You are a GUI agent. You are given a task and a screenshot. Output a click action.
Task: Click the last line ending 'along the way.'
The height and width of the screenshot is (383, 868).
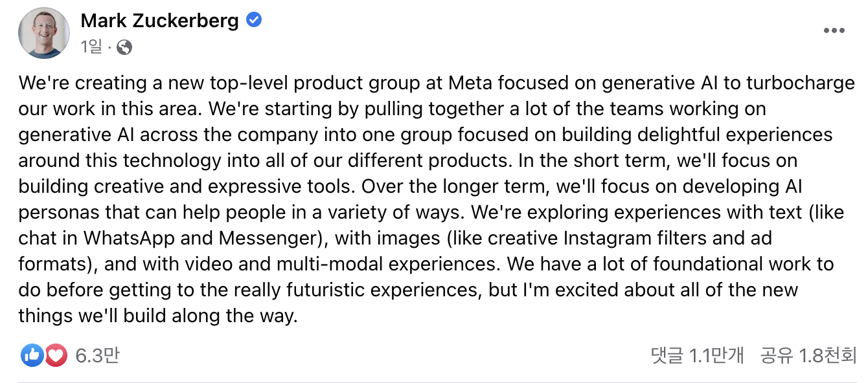click(x=158, y=316)
